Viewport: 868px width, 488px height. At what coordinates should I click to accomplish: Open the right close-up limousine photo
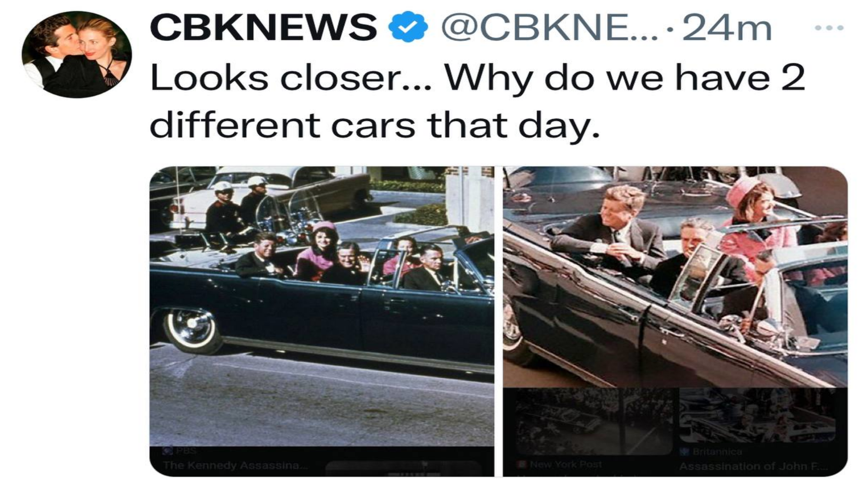point(675,277)
